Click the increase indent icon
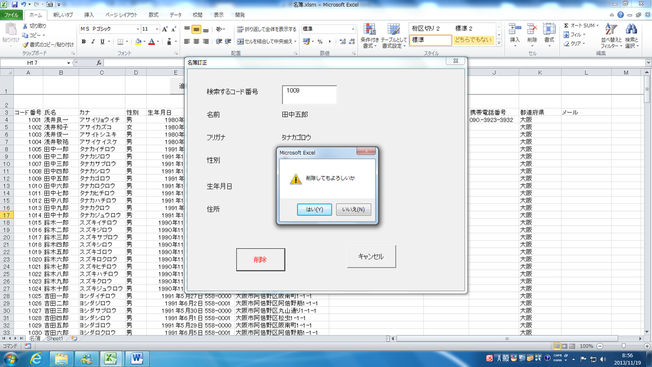This screenshot has width=652, height=367. pyautogui.click(x=228, y=42)
